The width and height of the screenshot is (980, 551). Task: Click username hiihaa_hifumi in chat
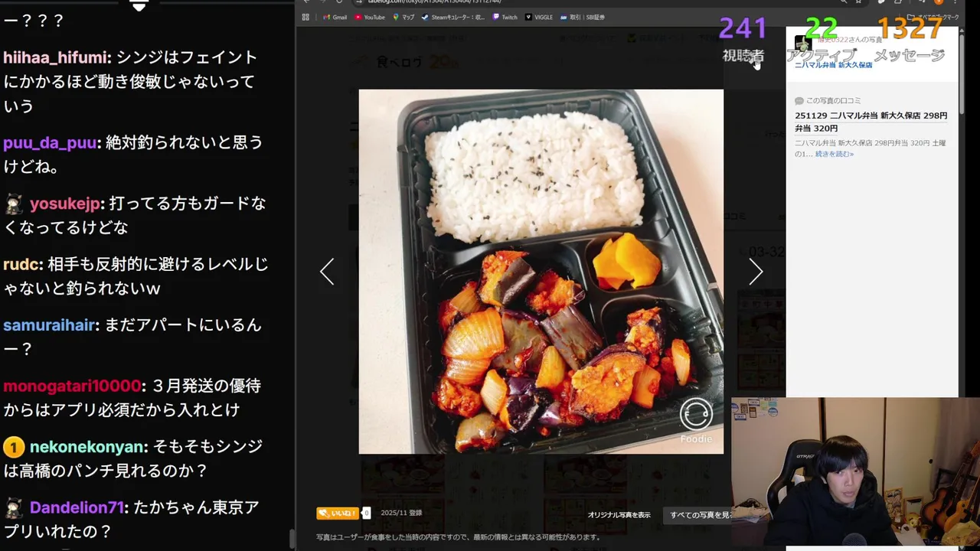(x=54, y=57)
